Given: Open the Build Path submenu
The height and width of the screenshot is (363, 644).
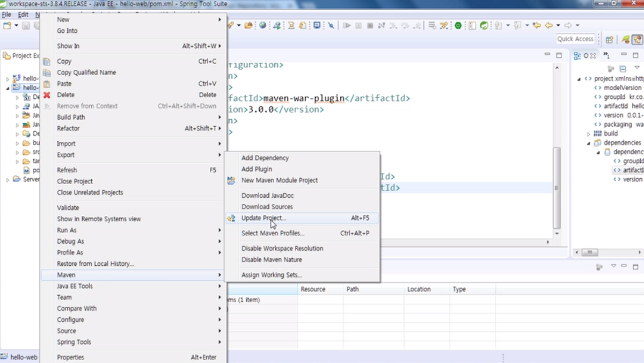Looking at the screenshot, I should 134,117.
